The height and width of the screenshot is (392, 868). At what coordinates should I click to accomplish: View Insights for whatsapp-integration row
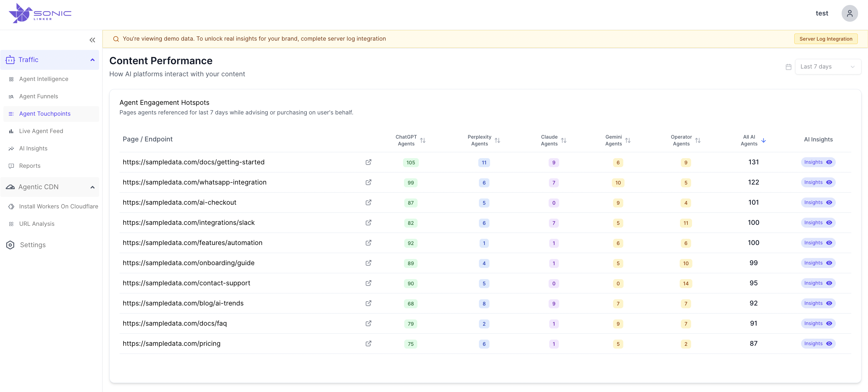(818, 182)
